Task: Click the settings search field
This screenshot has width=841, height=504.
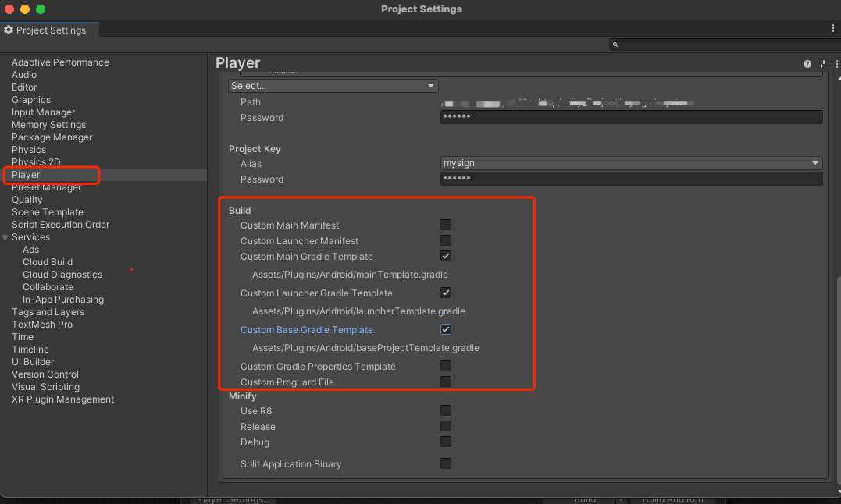Action: (724, 45)
